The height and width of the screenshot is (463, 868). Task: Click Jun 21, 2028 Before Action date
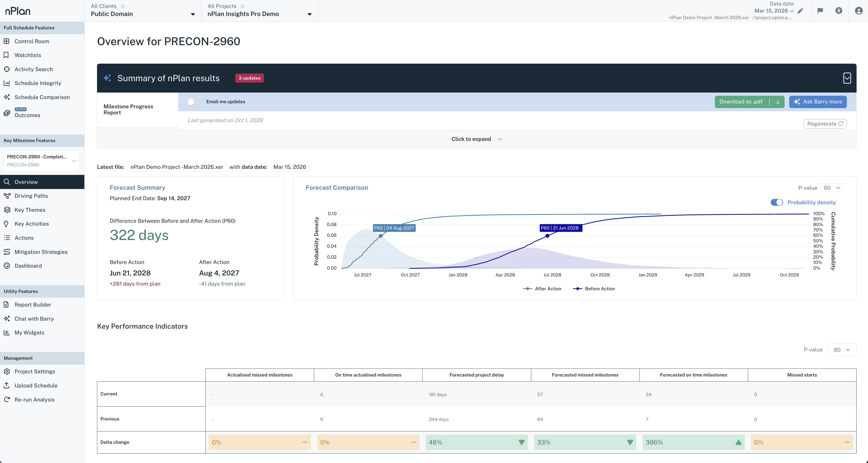(130, 273)
